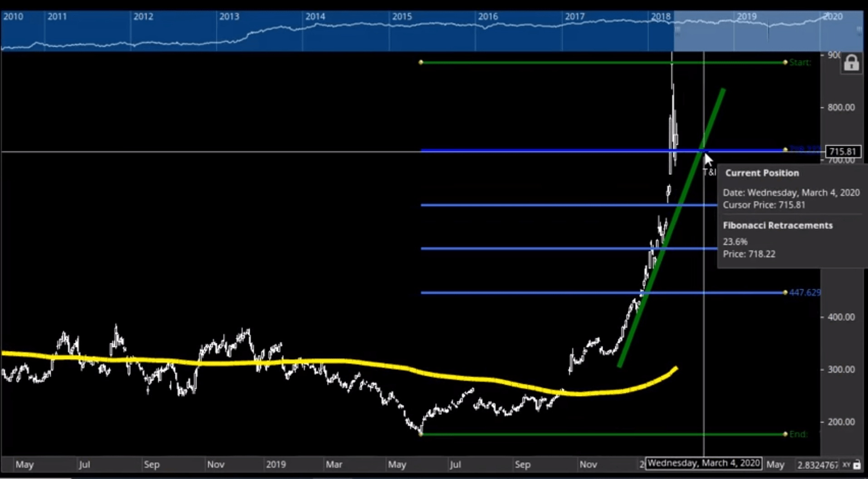The width and height of the screenshot is (868, 479).
Task: Select the 447.629 Fibonacci level handle
Action: pyautogui.click(x=785, y=292)
